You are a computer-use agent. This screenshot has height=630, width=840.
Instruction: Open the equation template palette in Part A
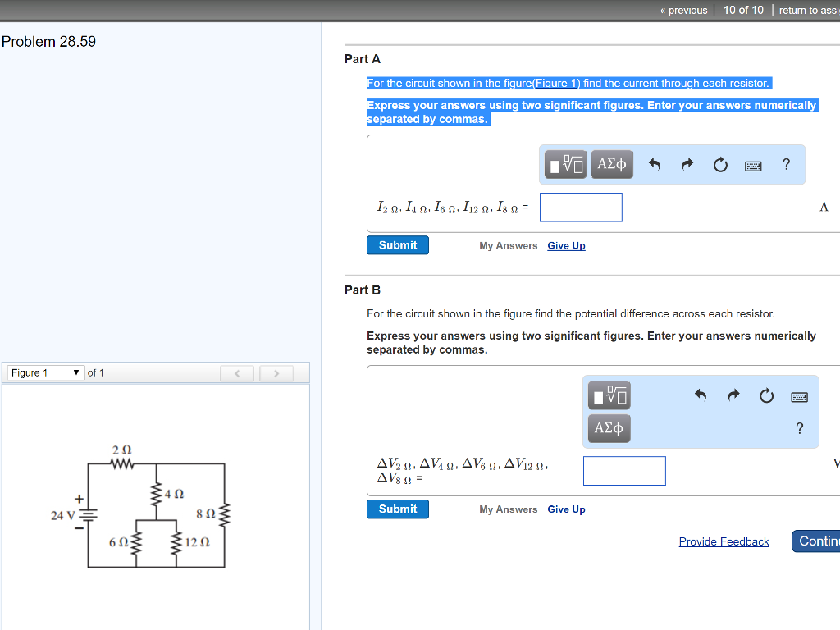565,164
